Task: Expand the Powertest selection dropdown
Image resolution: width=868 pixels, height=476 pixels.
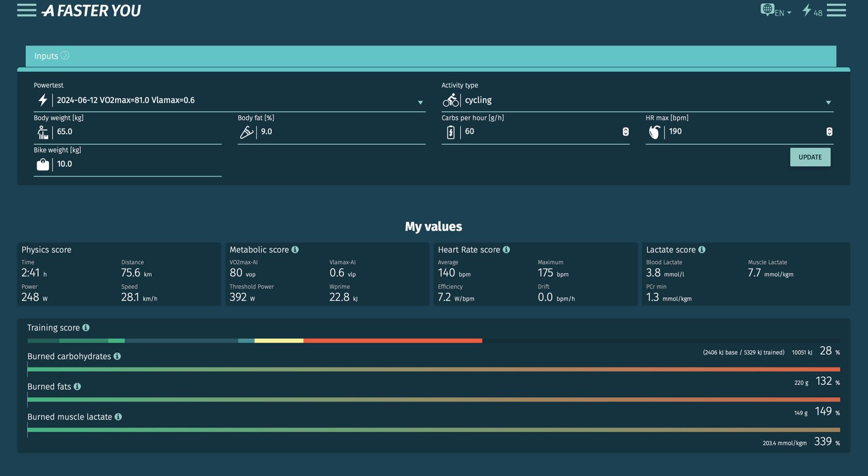Action: pyautogui.click(x=420, y=103)
